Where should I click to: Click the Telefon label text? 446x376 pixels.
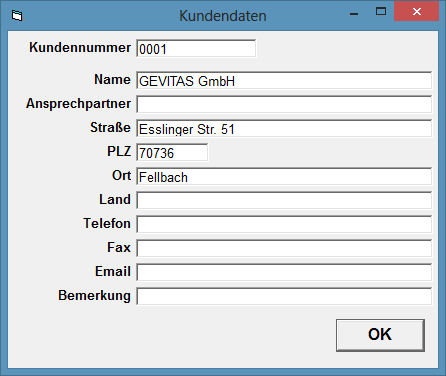coord(107,223)
